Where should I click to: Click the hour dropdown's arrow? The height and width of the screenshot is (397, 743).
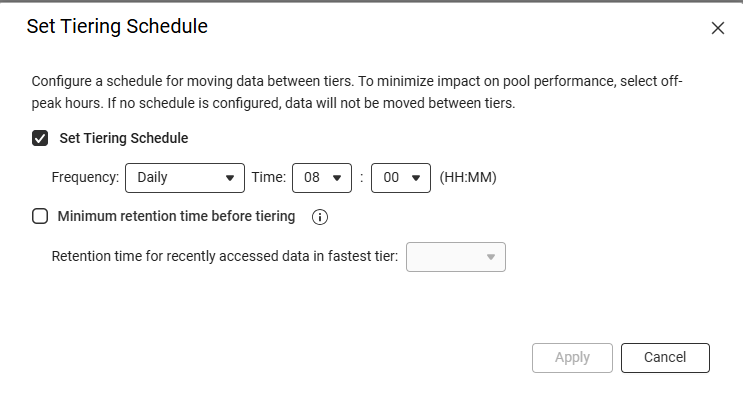point(337,178)
